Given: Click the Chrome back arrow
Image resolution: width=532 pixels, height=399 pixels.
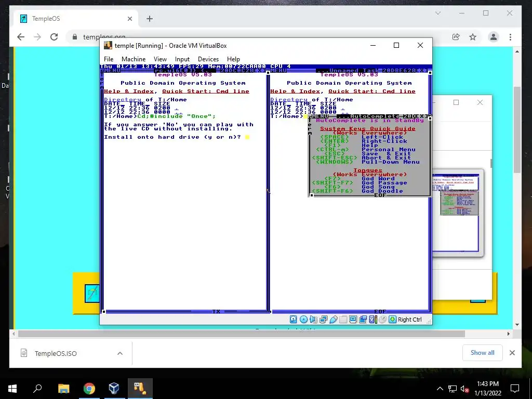Looking at the screenshot, I should pos(21,37).
